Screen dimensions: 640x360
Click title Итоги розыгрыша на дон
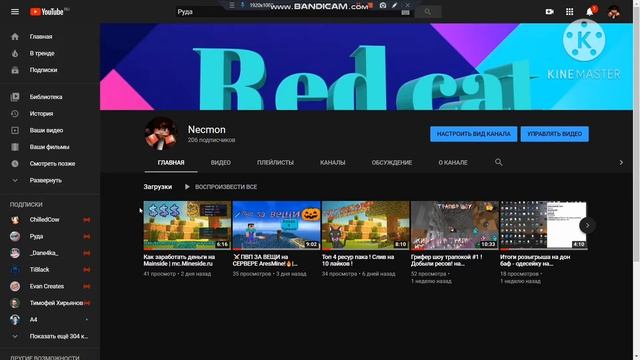535,260
